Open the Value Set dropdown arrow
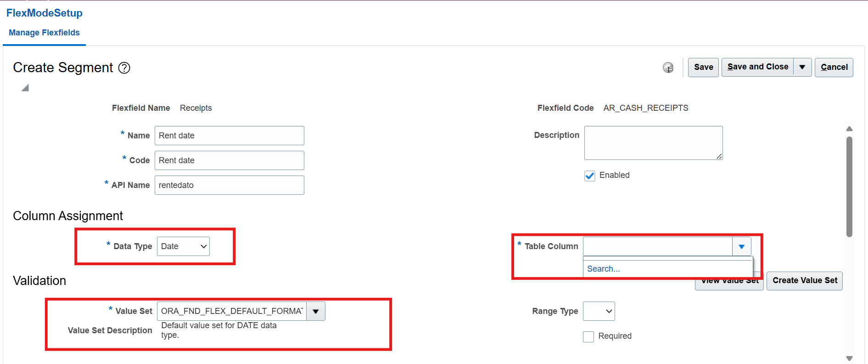 pyautogui.click(x=315, y=311)
